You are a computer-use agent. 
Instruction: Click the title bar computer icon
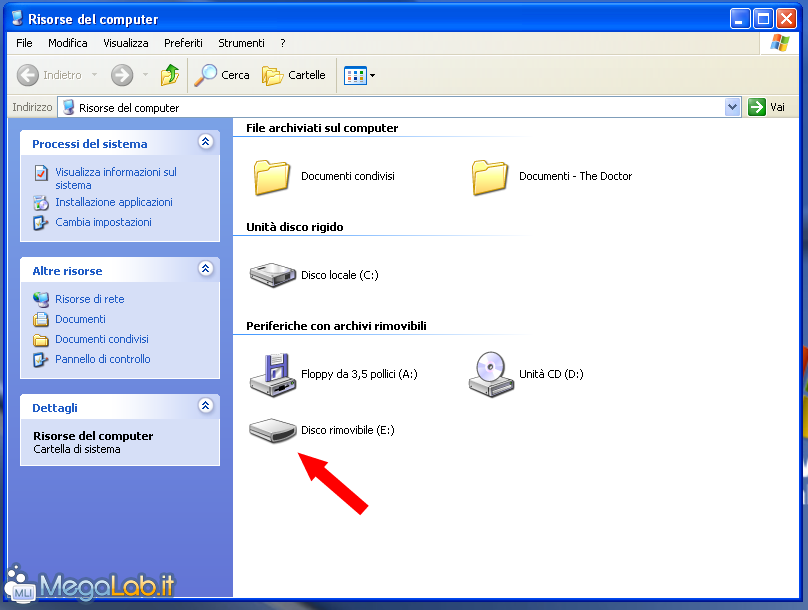[18, 18]
